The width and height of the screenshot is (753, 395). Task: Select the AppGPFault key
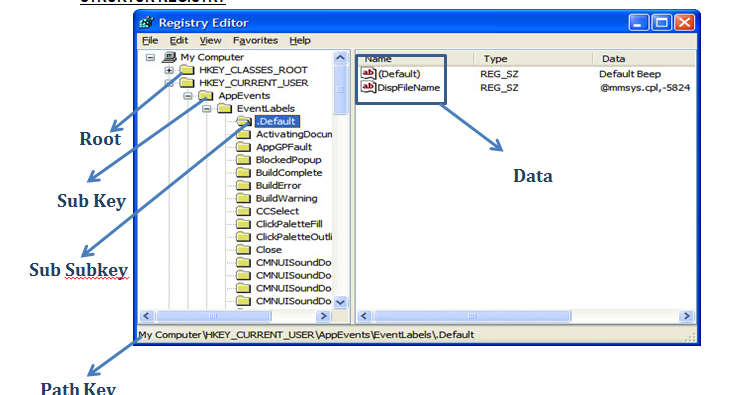coord(284,147)
